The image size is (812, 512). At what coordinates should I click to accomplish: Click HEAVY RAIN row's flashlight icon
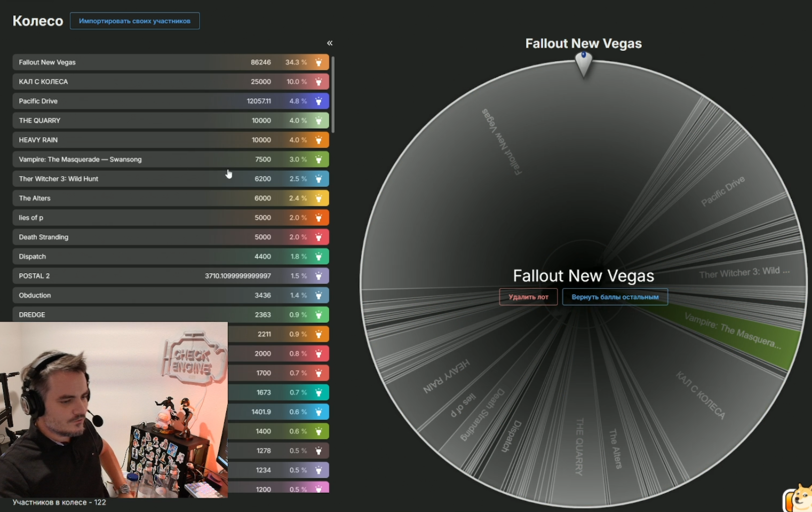[319, 140]
